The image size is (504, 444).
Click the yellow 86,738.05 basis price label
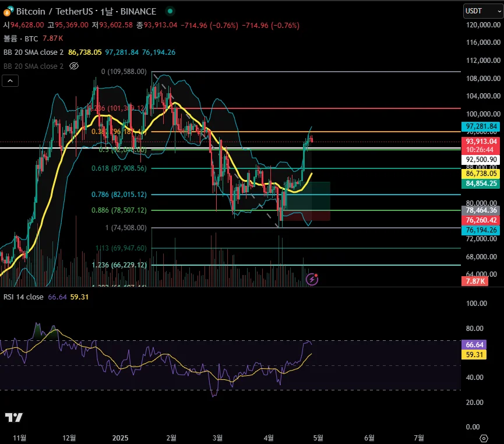point(481,174)
